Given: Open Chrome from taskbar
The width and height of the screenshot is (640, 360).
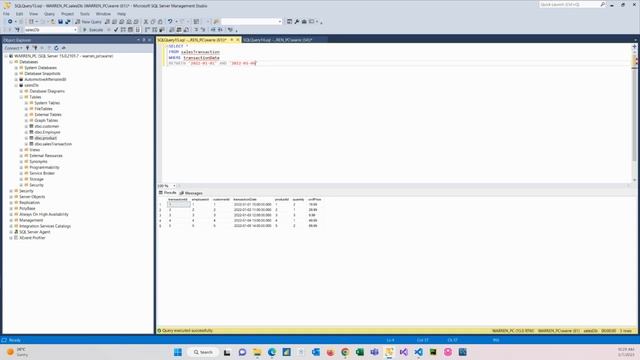Looking at the screenshot, I should point(345,352).
